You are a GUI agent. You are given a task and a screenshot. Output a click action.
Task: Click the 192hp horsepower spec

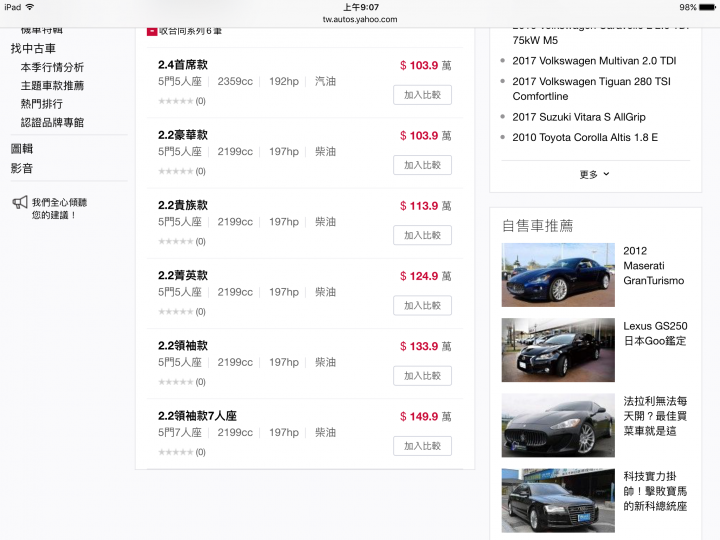(284, 82)
